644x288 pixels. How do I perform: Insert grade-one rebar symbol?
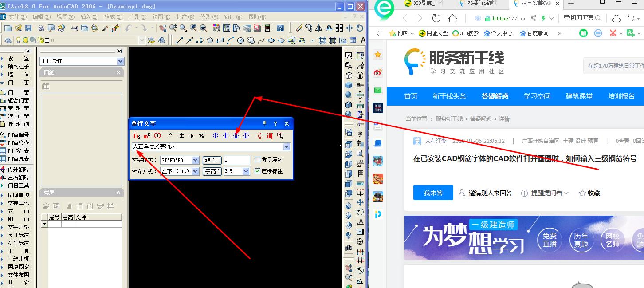(216, 135)
